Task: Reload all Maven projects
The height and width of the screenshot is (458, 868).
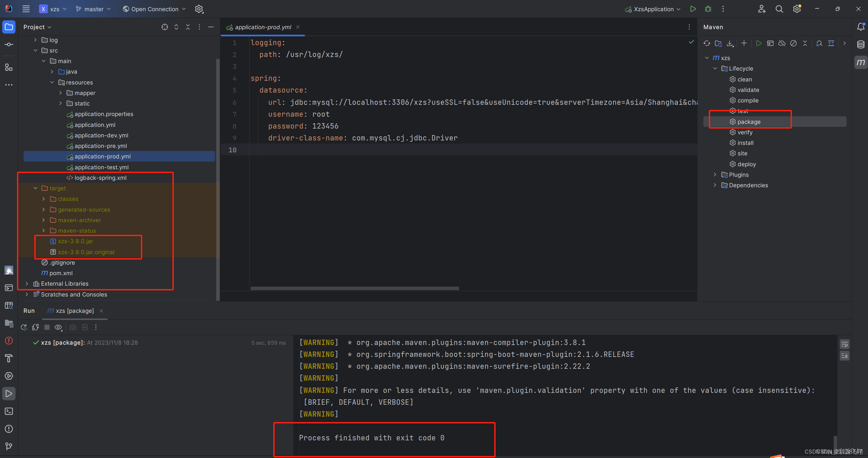Action: (707, 43)
